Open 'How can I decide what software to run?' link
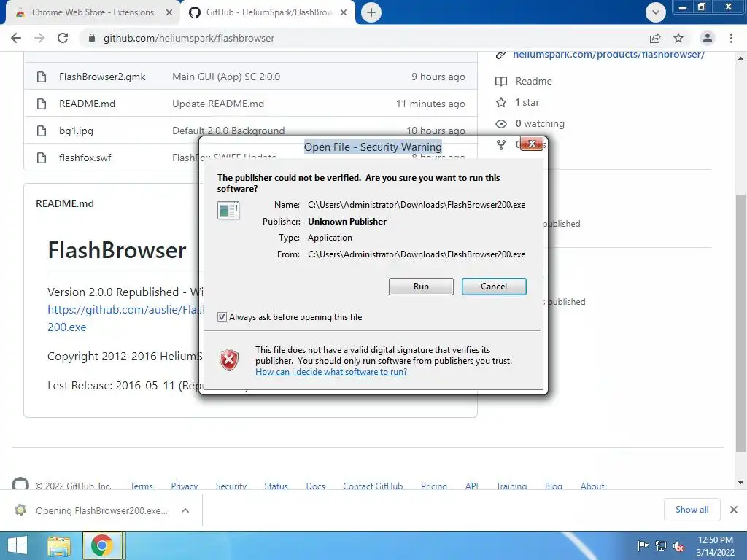The height and width of the screenshot is (560, 747). [331, 372]
